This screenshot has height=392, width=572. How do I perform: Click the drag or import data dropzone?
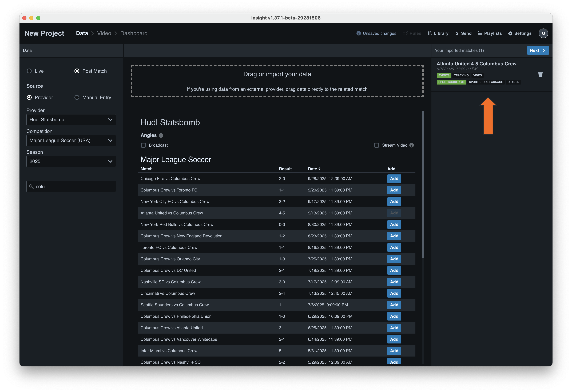tap(277, 81)
